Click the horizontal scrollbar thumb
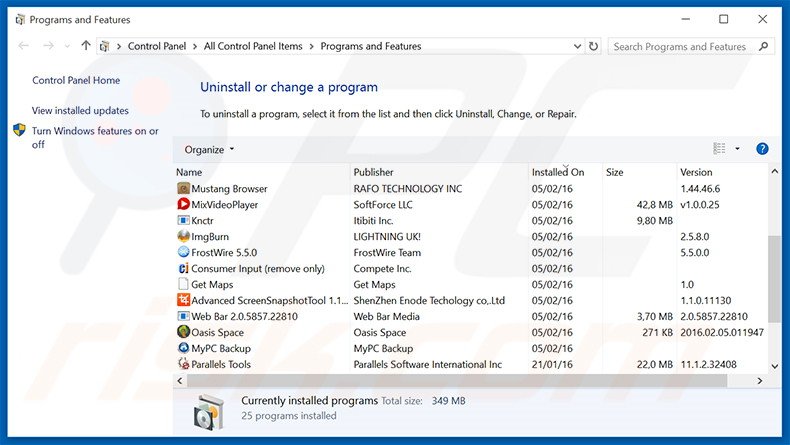This screenshot has width=790, height=445. [x=457, y=381]
